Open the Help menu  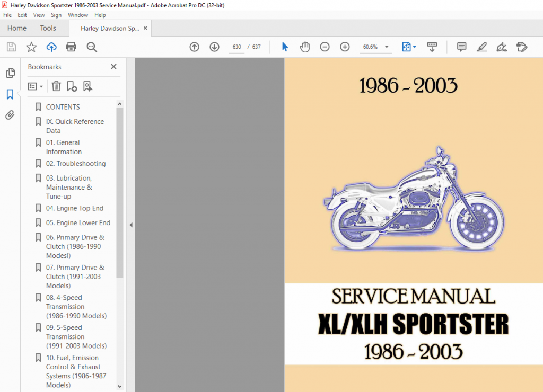(x=100, y=15)
